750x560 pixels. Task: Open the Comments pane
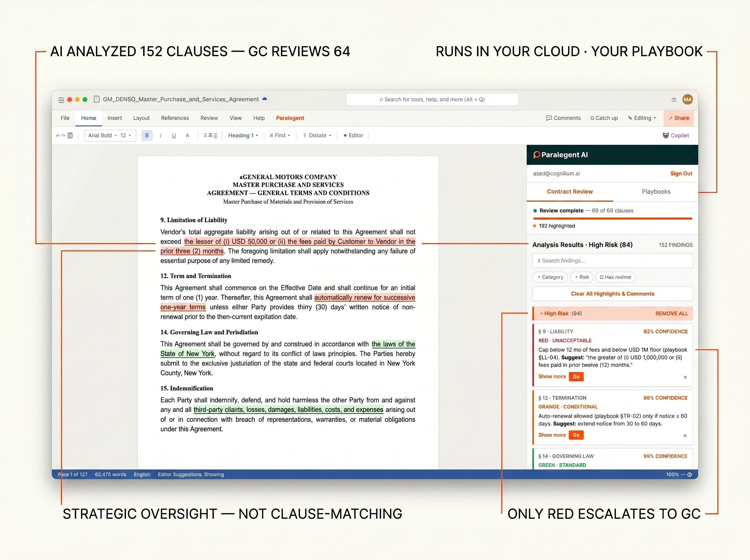[563, 118]
